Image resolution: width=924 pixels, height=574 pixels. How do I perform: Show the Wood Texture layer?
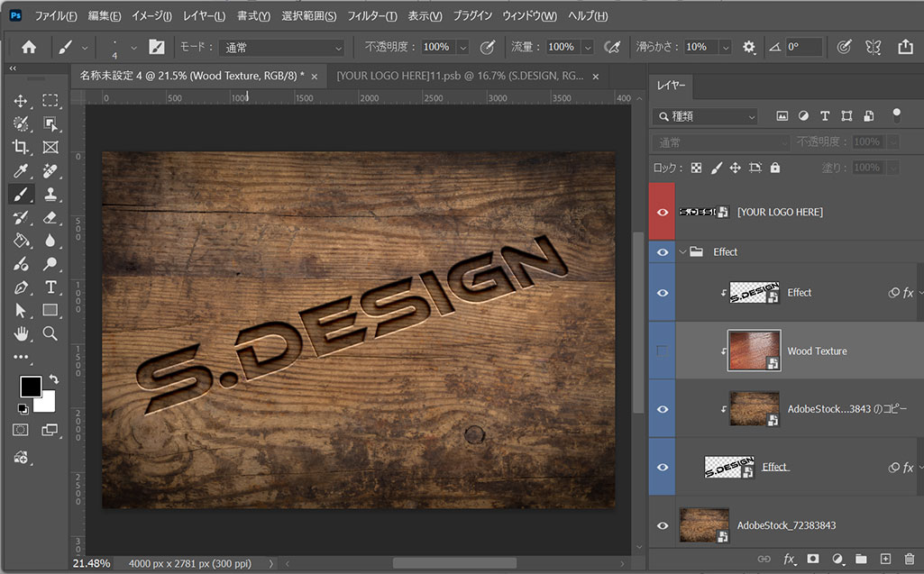click(x=663, y=351)
